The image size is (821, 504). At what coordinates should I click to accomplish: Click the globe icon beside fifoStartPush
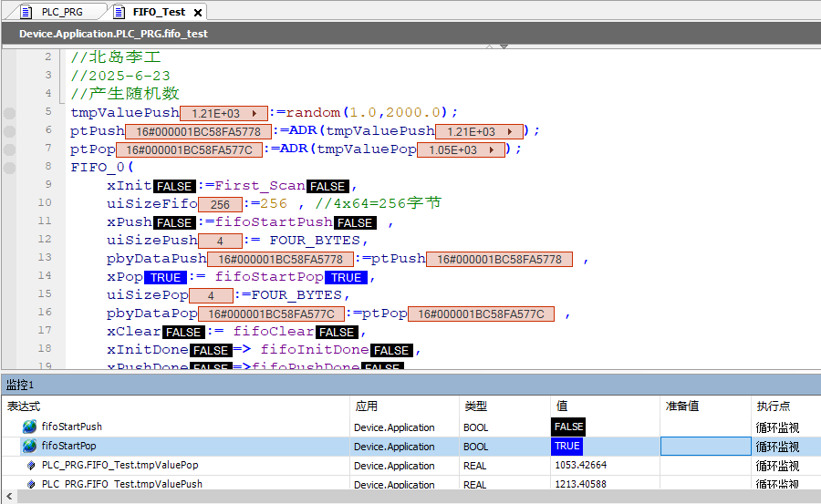pos(30,427)
